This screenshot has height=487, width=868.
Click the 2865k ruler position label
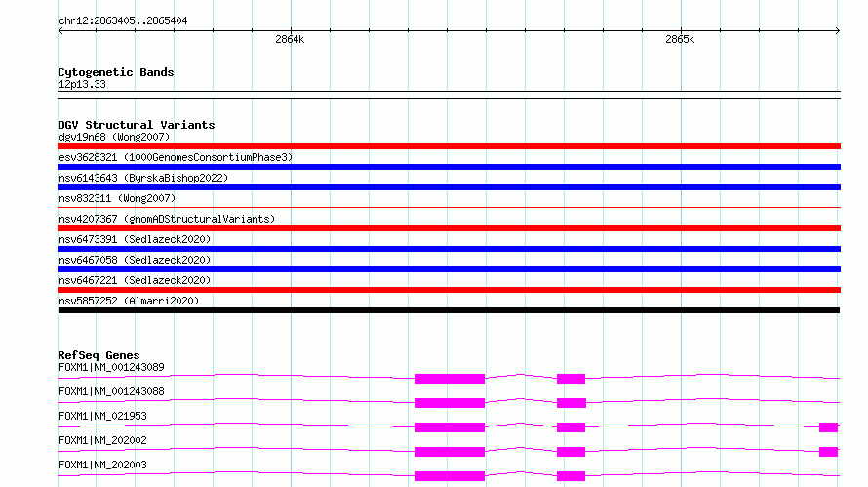point(680,39)
